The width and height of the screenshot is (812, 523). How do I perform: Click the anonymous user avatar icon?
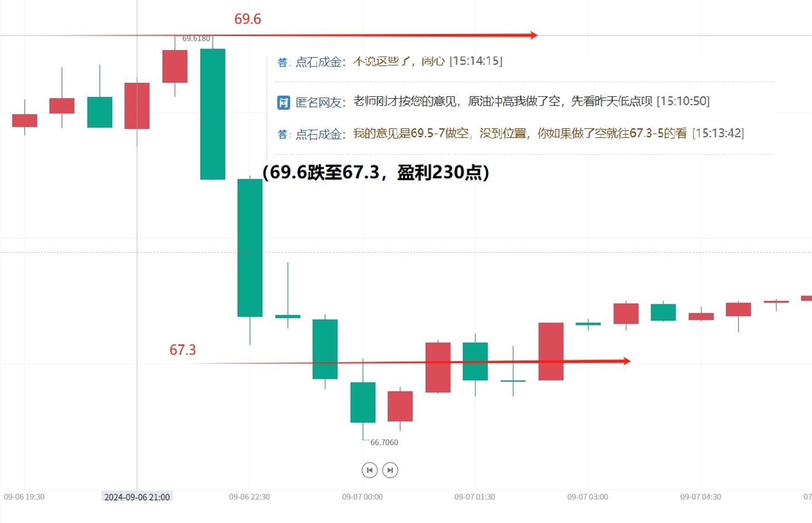pyautogui.click(x=283, y=103)
